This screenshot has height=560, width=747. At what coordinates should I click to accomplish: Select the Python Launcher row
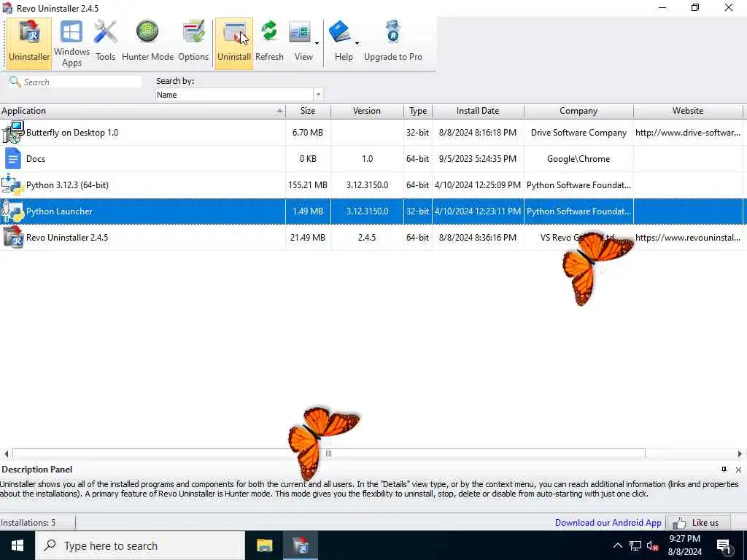click(x=371, y=211)
